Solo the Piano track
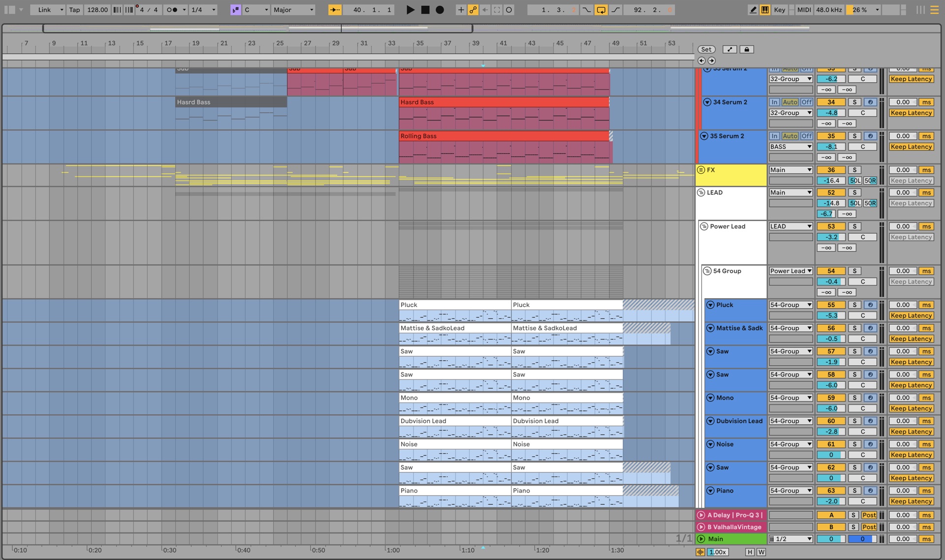Screen dimensions: 945x560 pyautogui.click(x=854, y=491)
